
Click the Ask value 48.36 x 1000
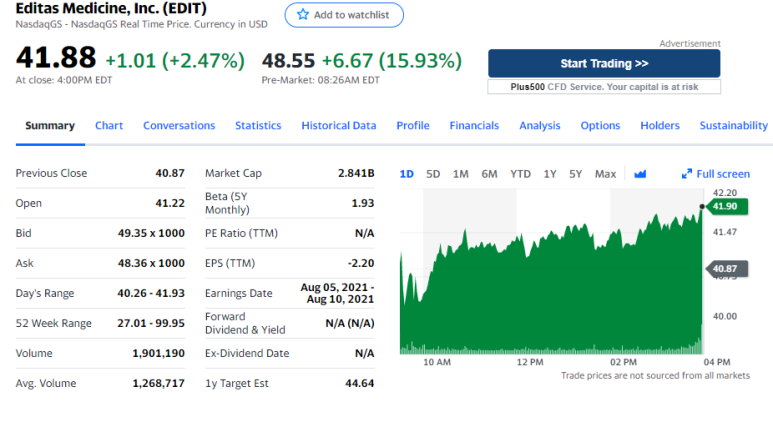click(x=151, y=263)
